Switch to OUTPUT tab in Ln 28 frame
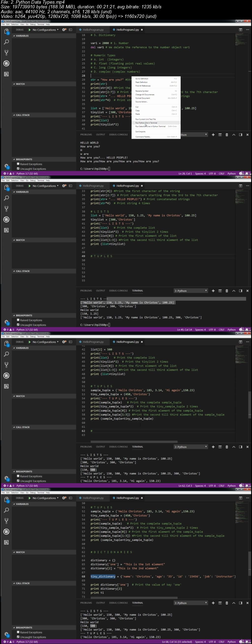 (101, 134)
